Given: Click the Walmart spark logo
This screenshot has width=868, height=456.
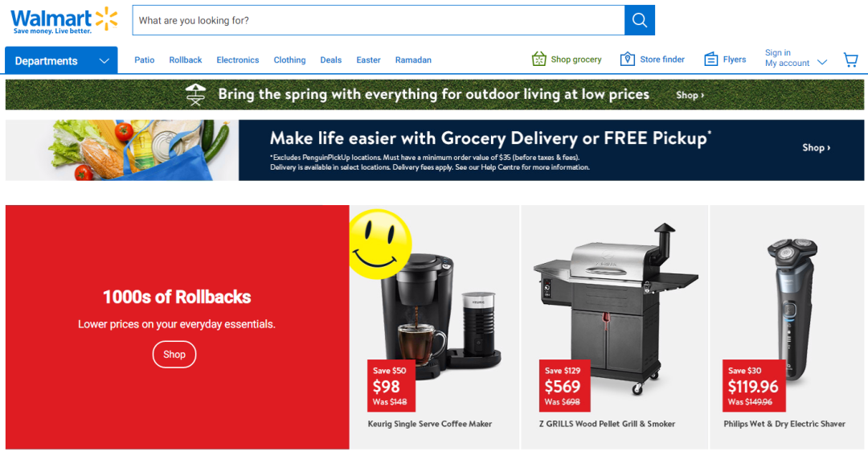Looking at the screenshot, I should pos(107,18).
